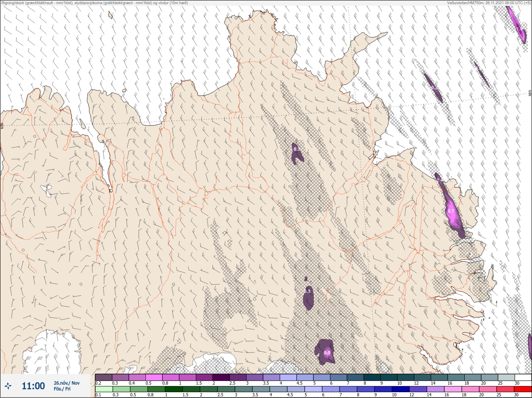This screenshot has width=532, height=398.
Task: Pick the bright pink top-scale swatch between 0.5 and 0.8
Action: coord(154,377)
